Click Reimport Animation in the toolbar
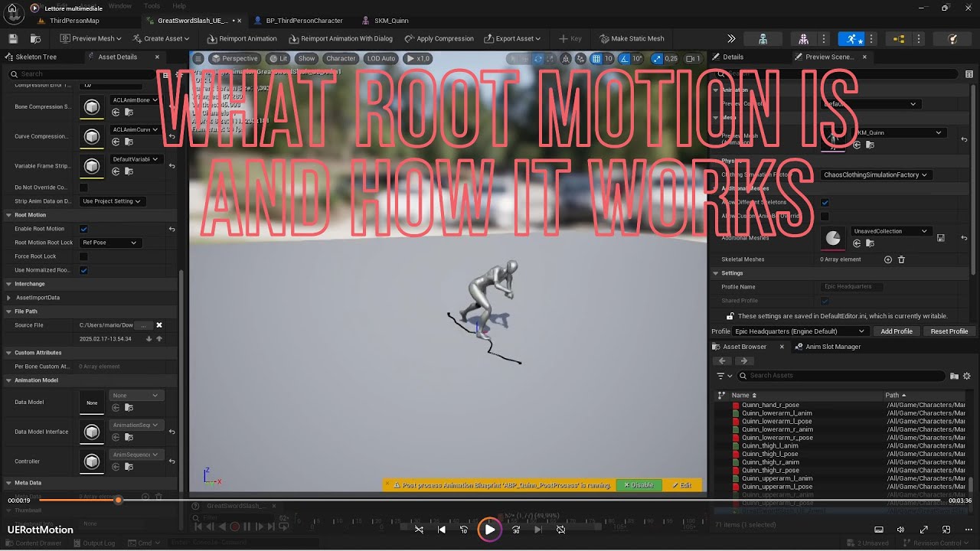The image size is (980, 551). (242, 38)
